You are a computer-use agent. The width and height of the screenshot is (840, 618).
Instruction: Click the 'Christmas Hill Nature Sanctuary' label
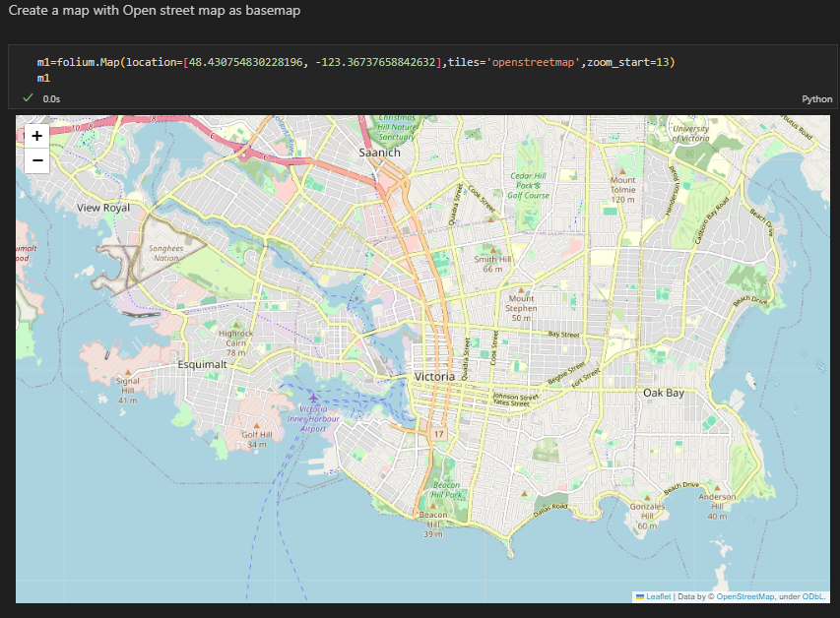click(x=397, y=128)
